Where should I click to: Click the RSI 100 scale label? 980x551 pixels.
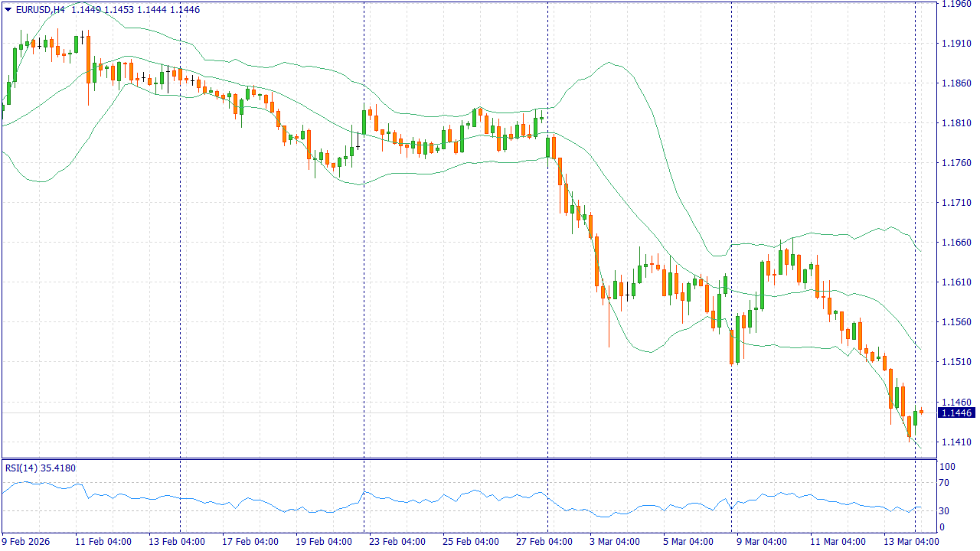pyautogui.click(x=948, y=466)
